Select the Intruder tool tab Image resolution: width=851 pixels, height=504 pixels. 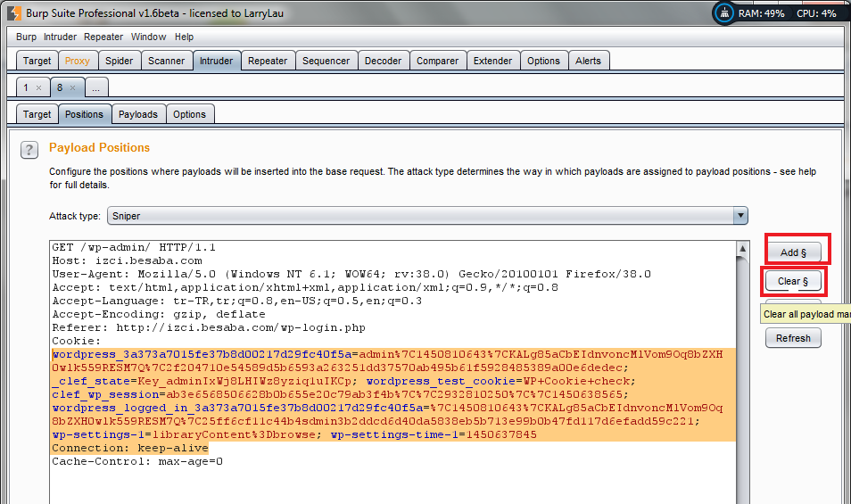pyautogui.click(x=216, y=61)
